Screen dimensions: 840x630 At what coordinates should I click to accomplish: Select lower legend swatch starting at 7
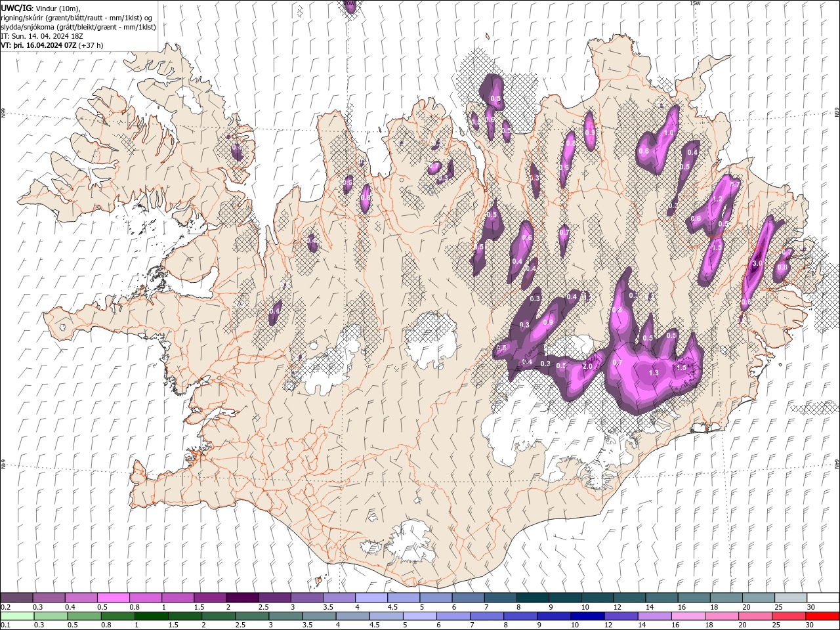[x=487, y=616]
